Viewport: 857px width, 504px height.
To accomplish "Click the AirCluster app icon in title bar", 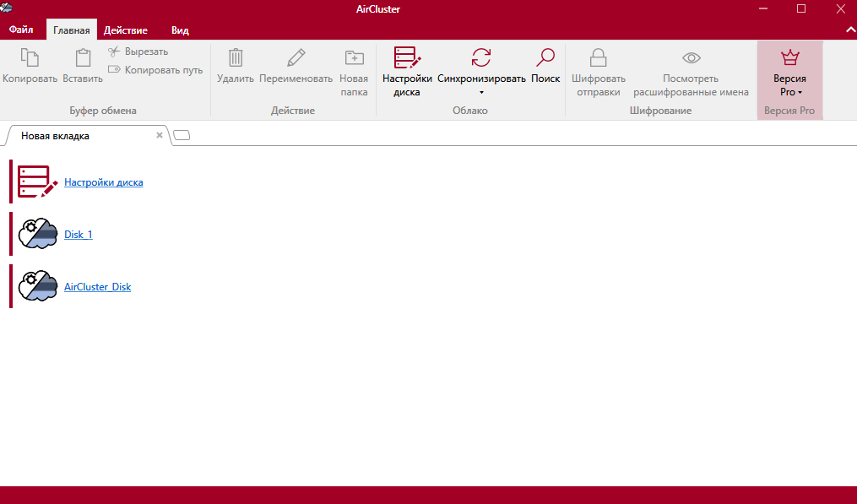I will [7, 8].
